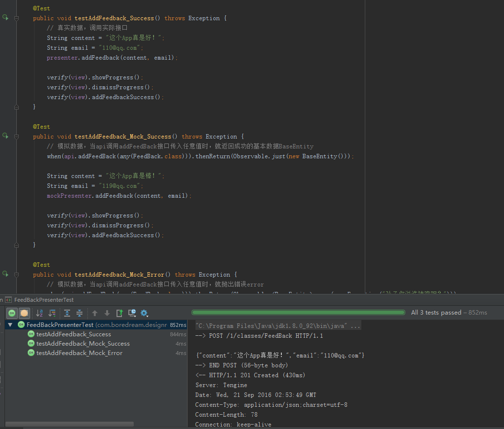Click the Export Test Results icon
This screenshot has height=429, width=504.
point(119,313)
